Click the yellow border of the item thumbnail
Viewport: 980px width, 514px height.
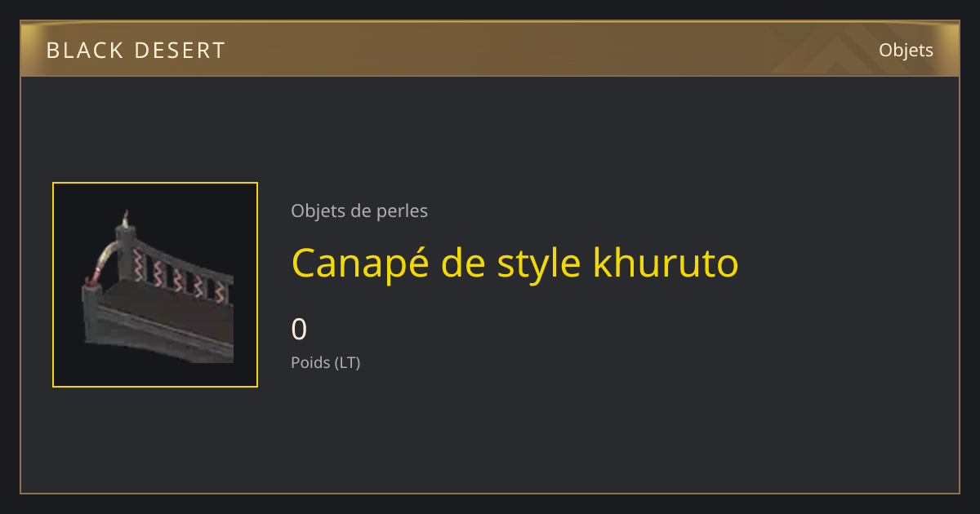point(53,285)
